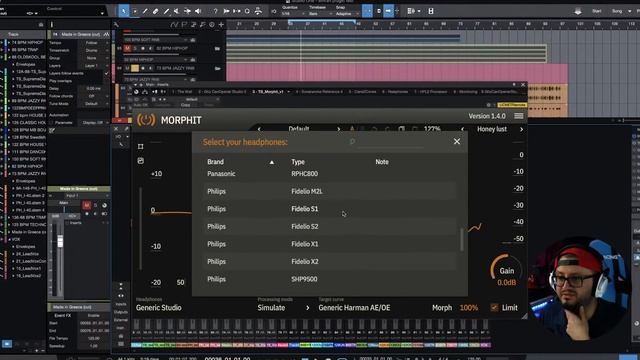Click the Morphit power logo icon
Screen dimensions: 640x360
[x=146, y=120]
